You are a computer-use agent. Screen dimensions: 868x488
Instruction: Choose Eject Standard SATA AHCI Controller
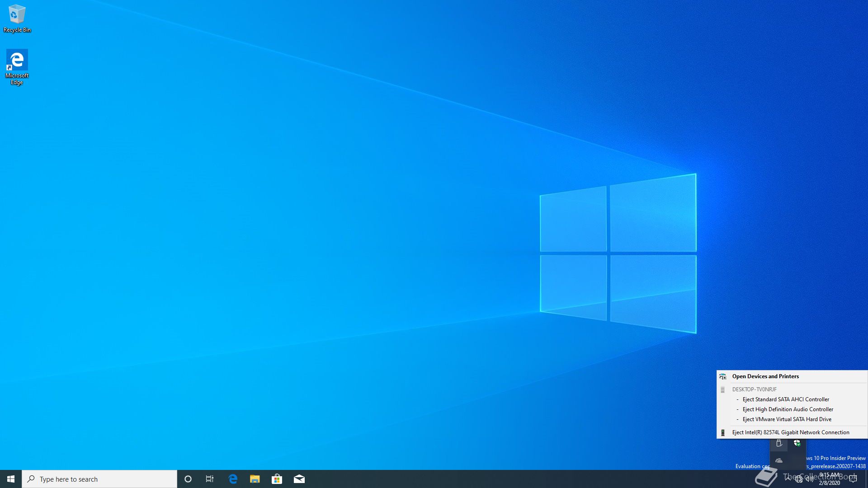[x=792, y=399]
